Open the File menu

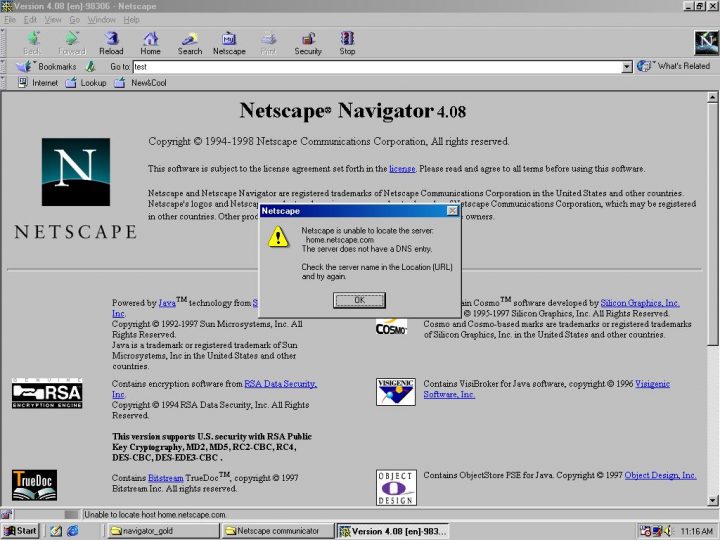(10, 20)
